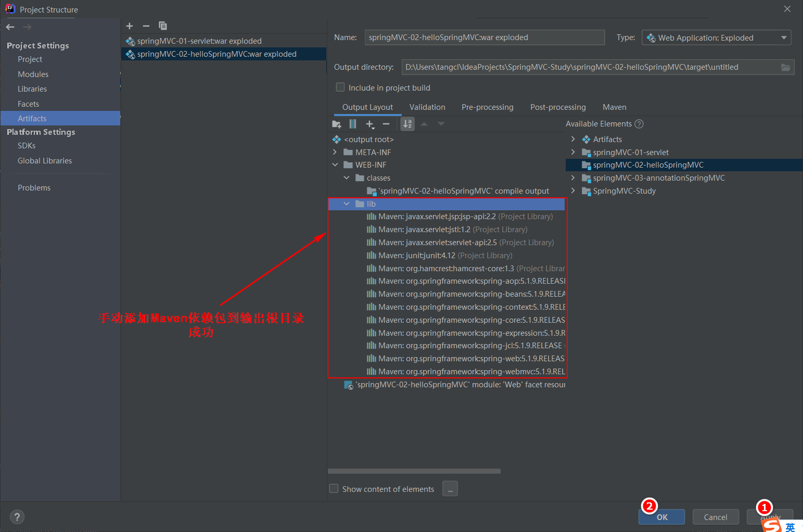This screenshot has height=532, width=803.
Task: Expand META-INF folder
Action: tap(335, 153)
